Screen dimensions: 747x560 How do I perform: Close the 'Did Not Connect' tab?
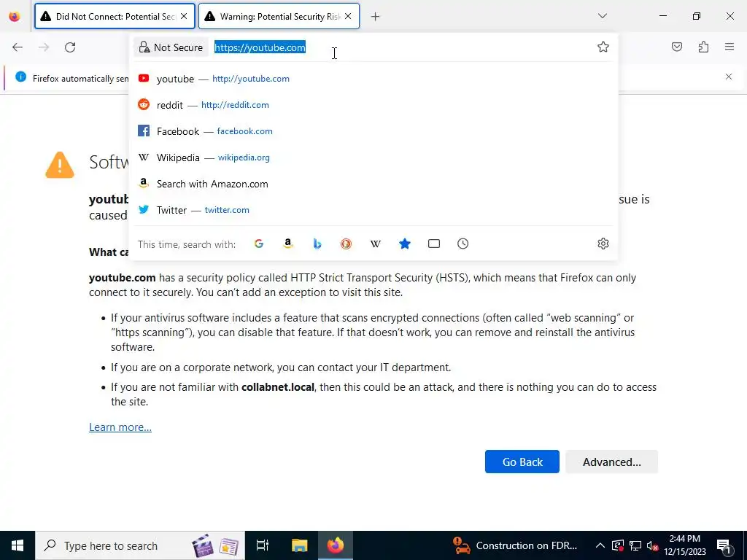click(x=184, y=16)
